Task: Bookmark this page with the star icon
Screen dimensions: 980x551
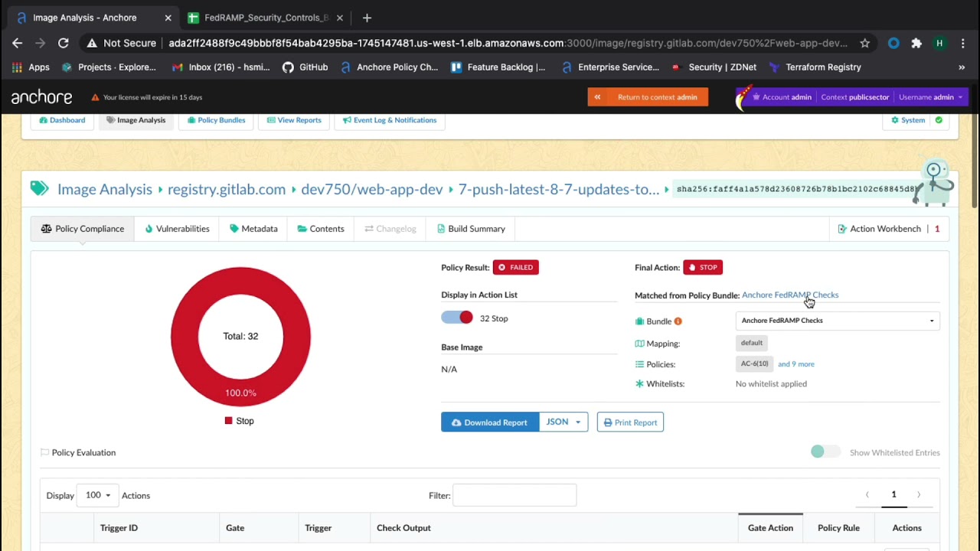Action: coord(864,44)
